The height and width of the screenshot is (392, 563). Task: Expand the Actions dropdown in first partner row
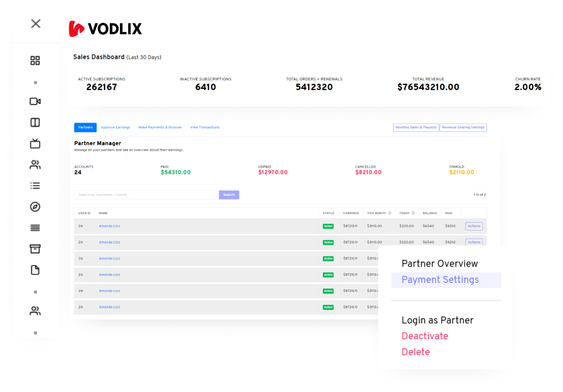(474, 226)
